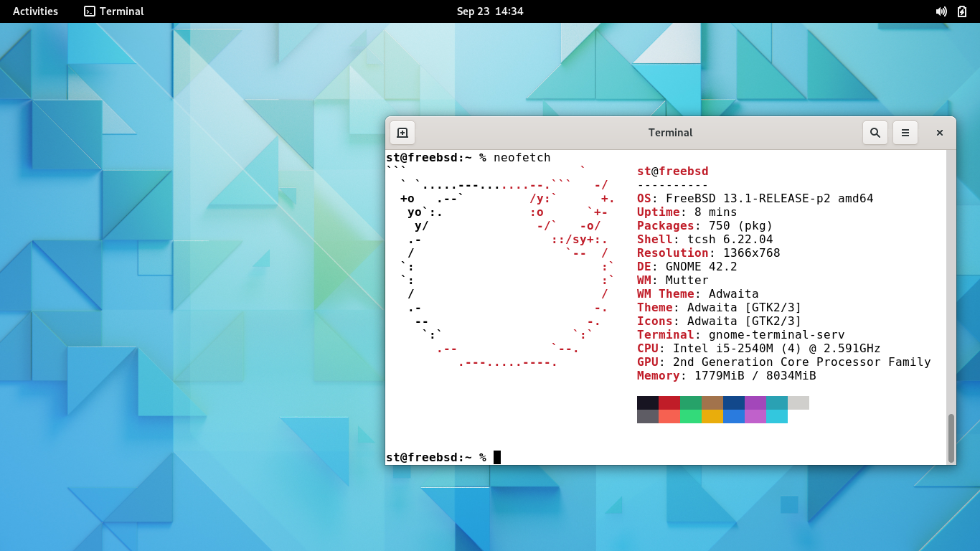Click the black color block

(648, 402)
